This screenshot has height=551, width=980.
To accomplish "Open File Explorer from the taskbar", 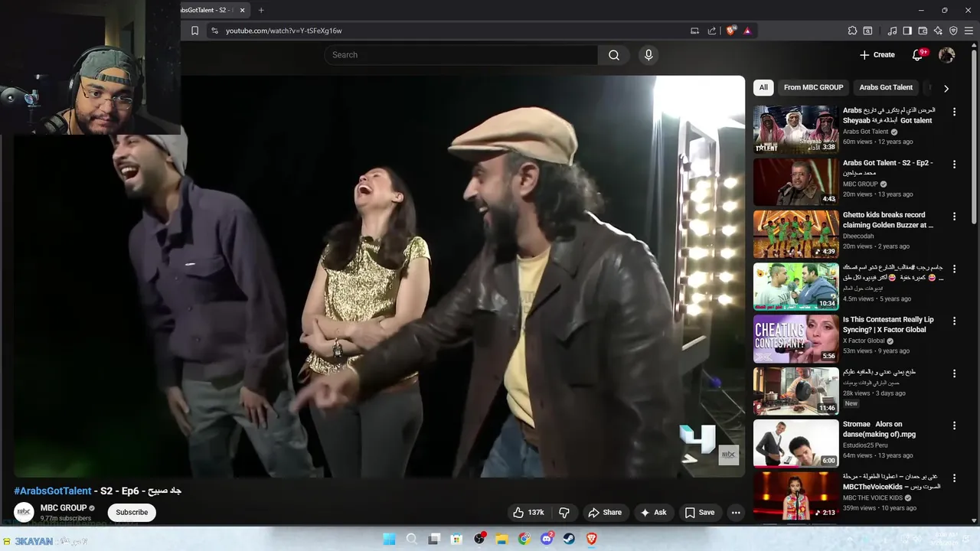I will click(501, 539).
